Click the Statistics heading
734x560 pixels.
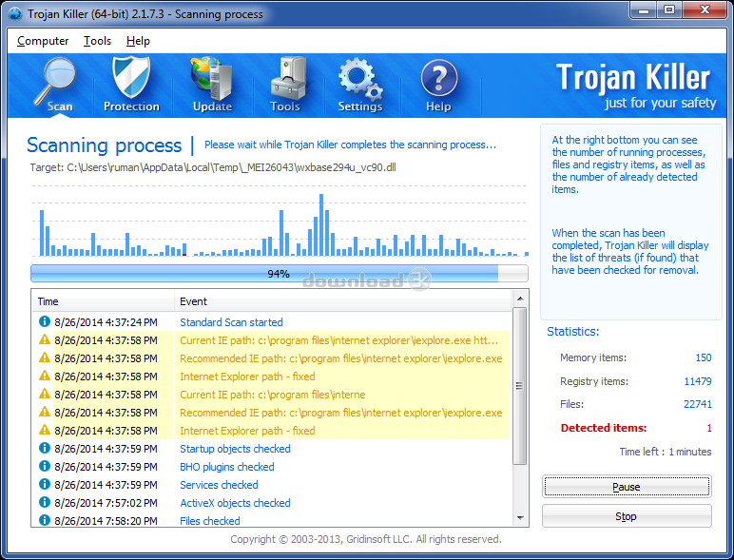click(x=573, y=332)
